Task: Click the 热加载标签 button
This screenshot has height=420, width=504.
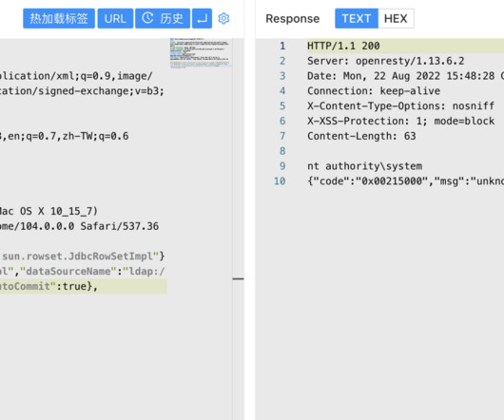Action: tap(59, 19)
